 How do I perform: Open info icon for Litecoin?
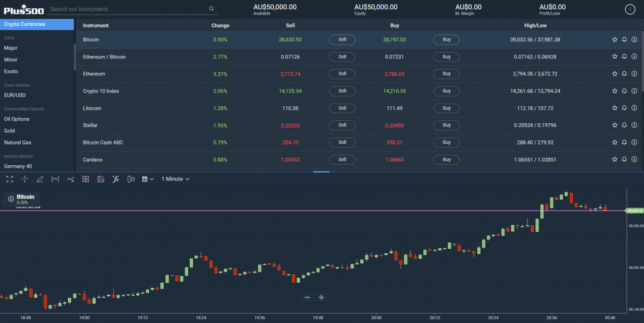click(x=634, y=108)
